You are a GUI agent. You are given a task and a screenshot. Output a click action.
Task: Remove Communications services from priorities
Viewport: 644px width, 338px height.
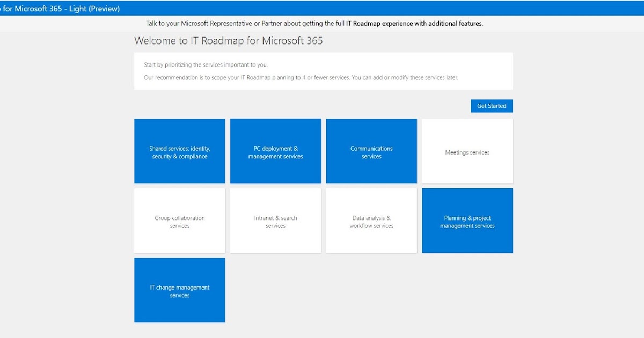[x=371, y=151]
